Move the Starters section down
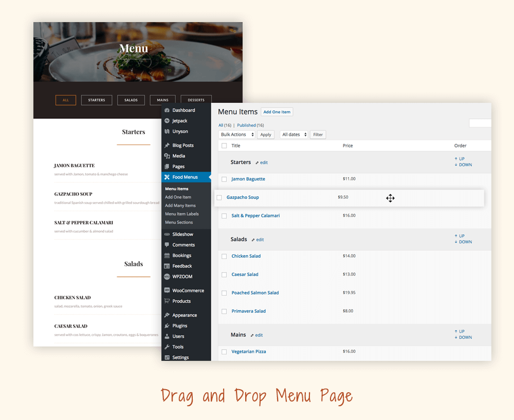514x420 pixels. (463, 165)
